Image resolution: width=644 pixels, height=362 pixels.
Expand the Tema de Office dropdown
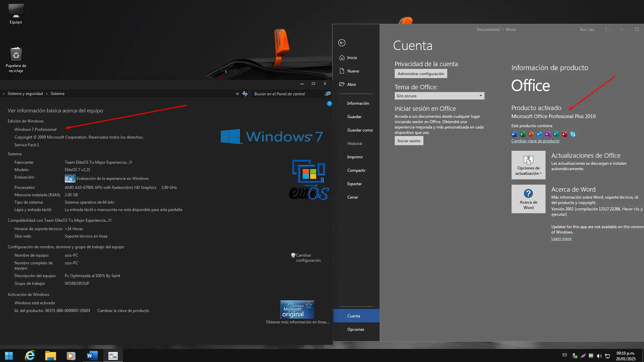480,96
